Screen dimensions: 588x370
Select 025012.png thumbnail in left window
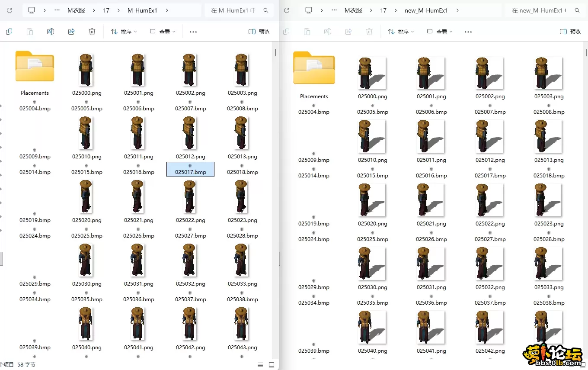coord(189,133)
